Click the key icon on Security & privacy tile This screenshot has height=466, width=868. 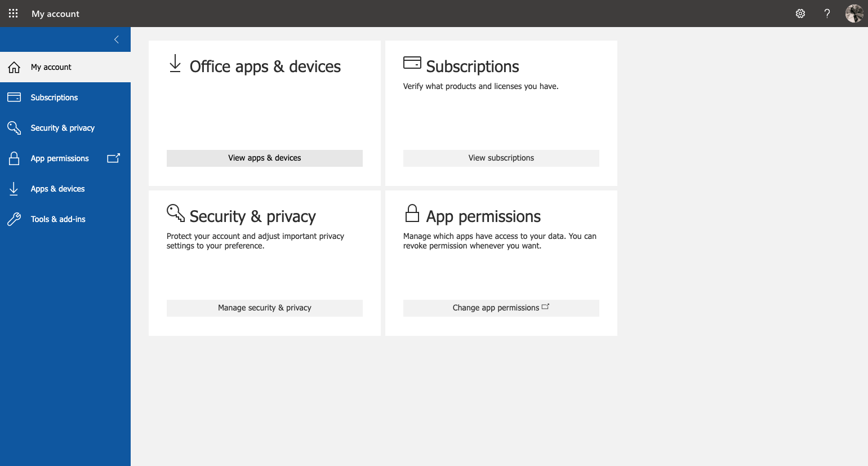176,213
